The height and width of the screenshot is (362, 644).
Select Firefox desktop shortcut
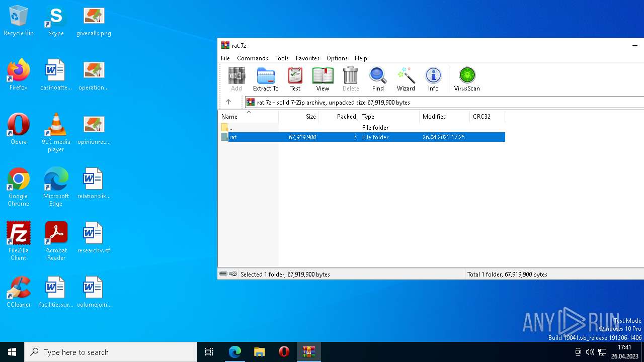(x=19, y=75)
